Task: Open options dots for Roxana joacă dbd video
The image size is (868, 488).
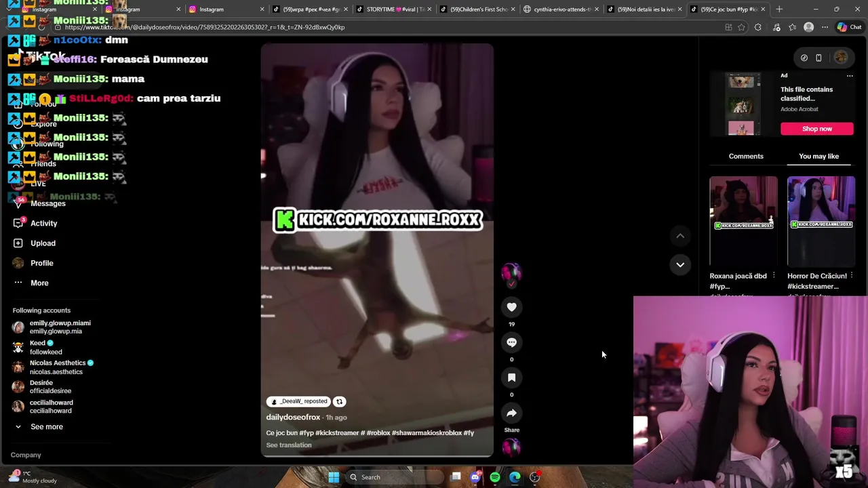Action: pyautogui.click(x=774, y=276)
